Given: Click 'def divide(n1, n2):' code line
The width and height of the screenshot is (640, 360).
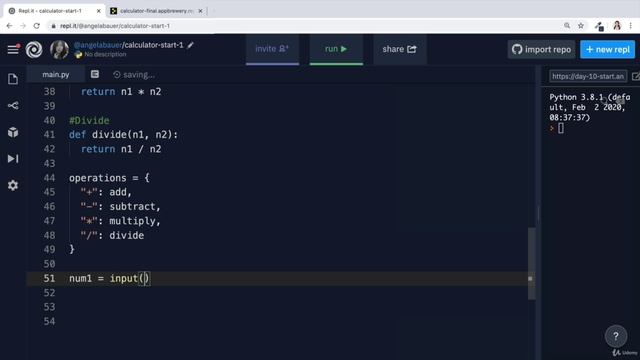Looking at the screenshot, I should tap(123, 135).
